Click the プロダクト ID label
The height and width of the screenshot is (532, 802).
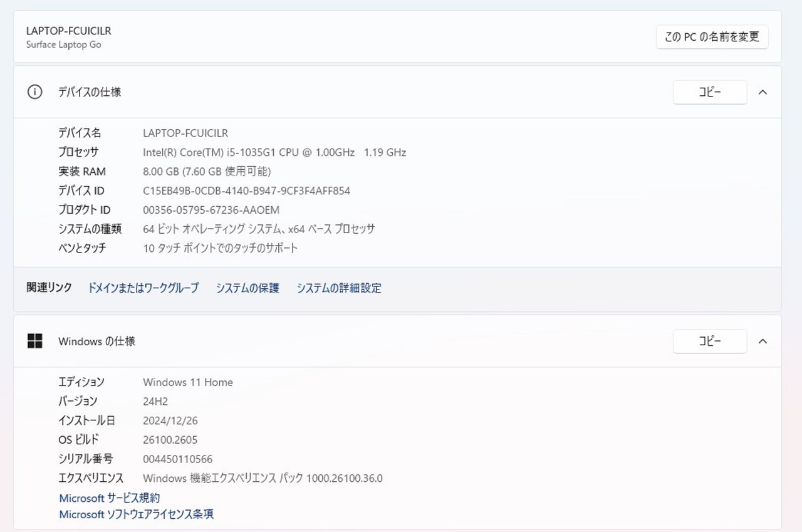coord(85,210)
